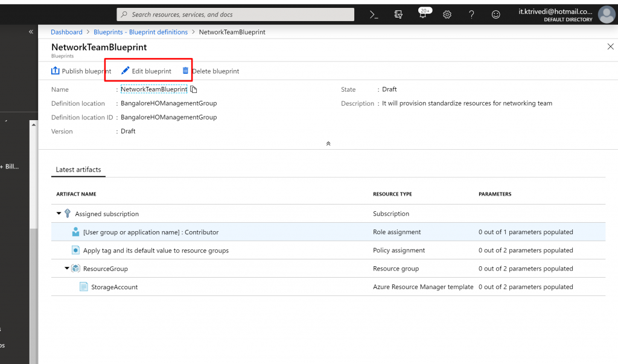
Task: Open Cloud Shell from the top bar
Action: 374,14
